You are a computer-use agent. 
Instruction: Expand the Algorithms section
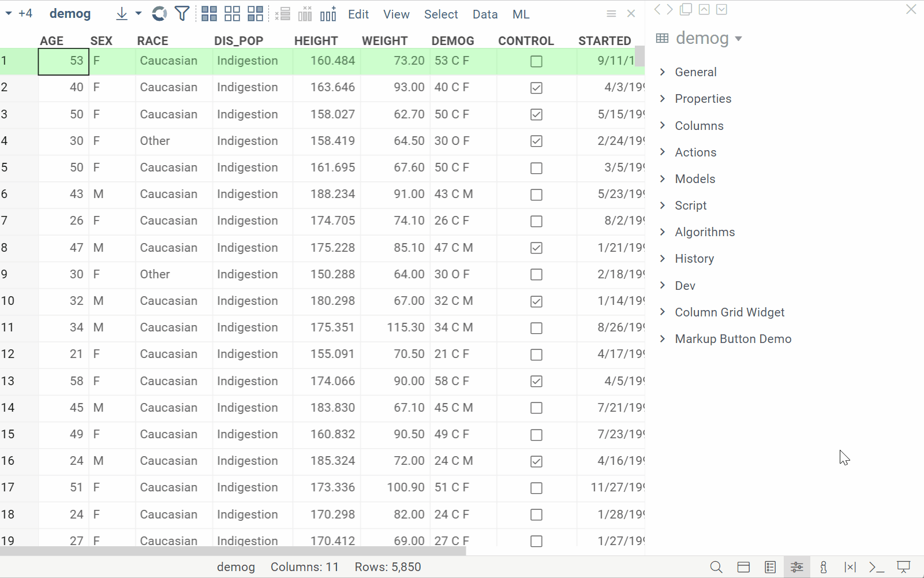[x=705, y=232]
